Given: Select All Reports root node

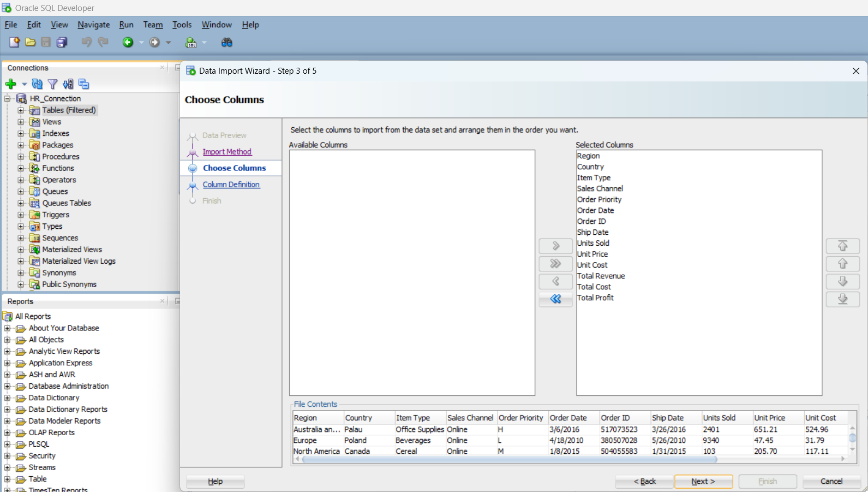Looking at the screenshot, I should pos(33,316).
